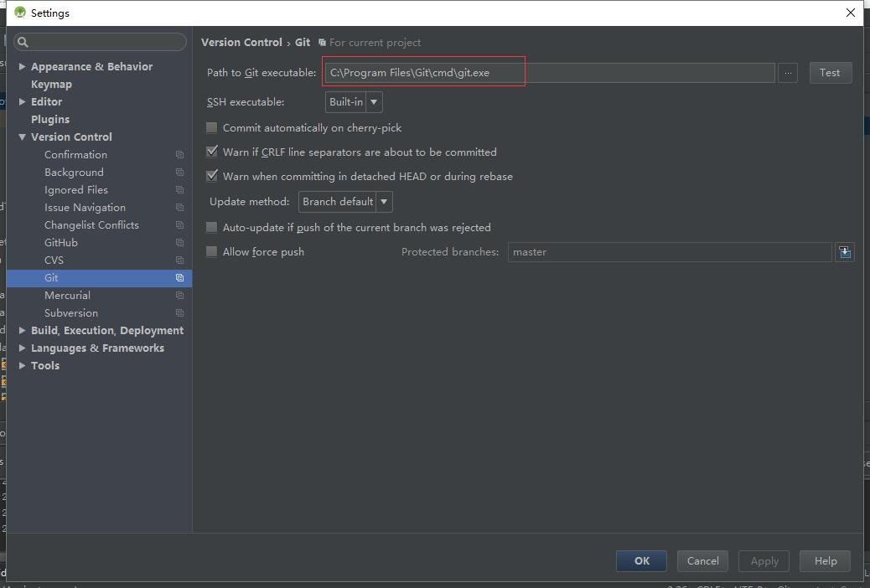
Task: Open Help for settings dialog
Action: (825, 561)
